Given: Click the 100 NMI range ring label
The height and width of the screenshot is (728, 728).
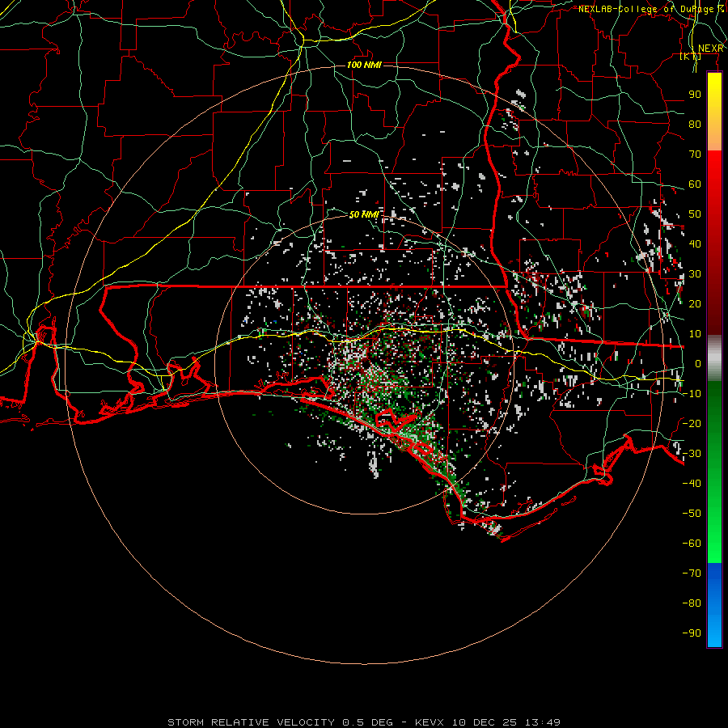Looking at the screenshot, I should 364,65.
